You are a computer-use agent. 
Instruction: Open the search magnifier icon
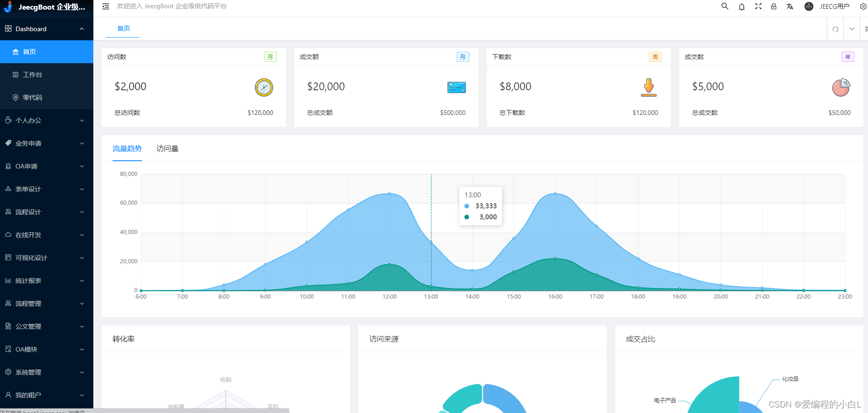coord(725,6)
